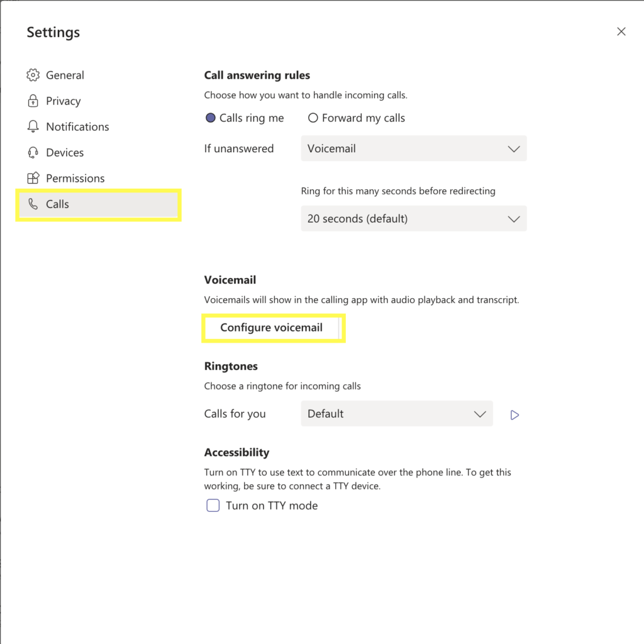Viewport: 644px width, 644px height.
Task: Enable Turn on TTY mode
Action: click(213, 505)
